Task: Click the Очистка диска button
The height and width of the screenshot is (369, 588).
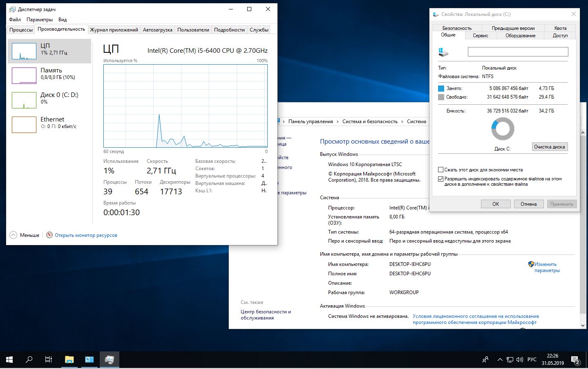Action: (550, 147)
